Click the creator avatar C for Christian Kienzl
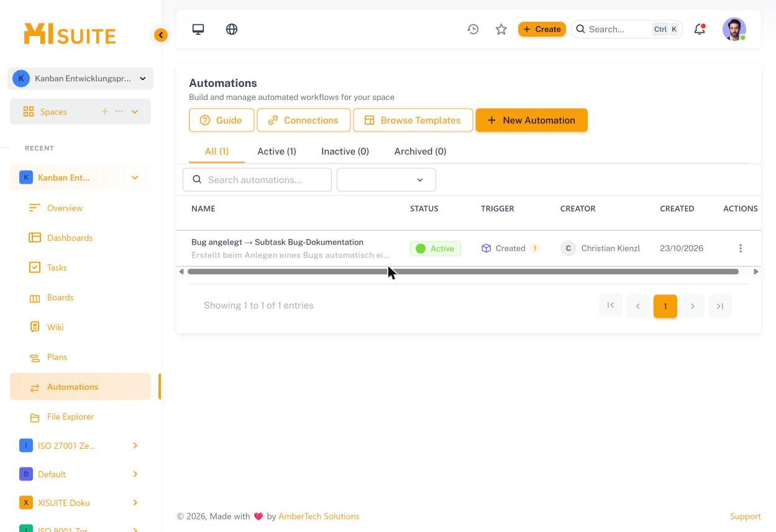776x532 pixels. tap(568, 248)
